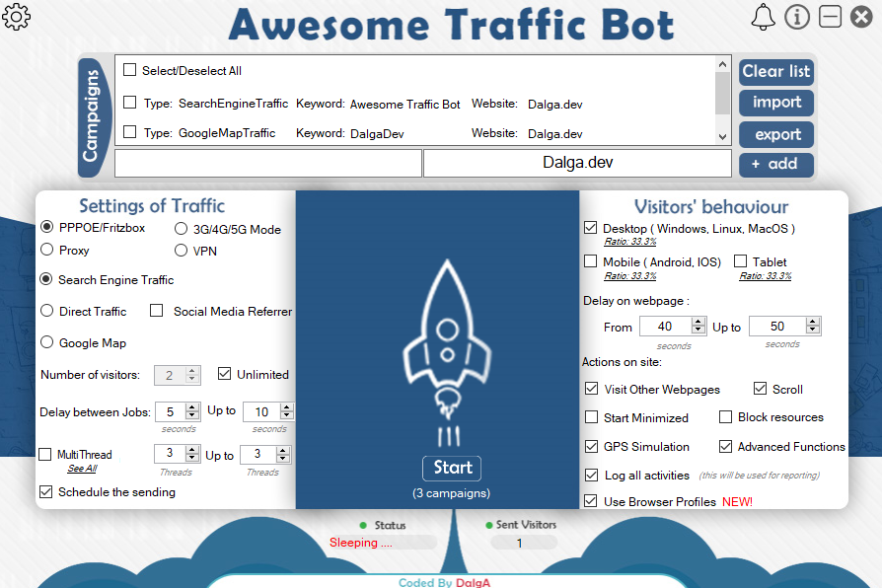The image size is (882, 588).
Task: Click the 'Coded By DalgA' credit text
Action: (x=444, y=582)
